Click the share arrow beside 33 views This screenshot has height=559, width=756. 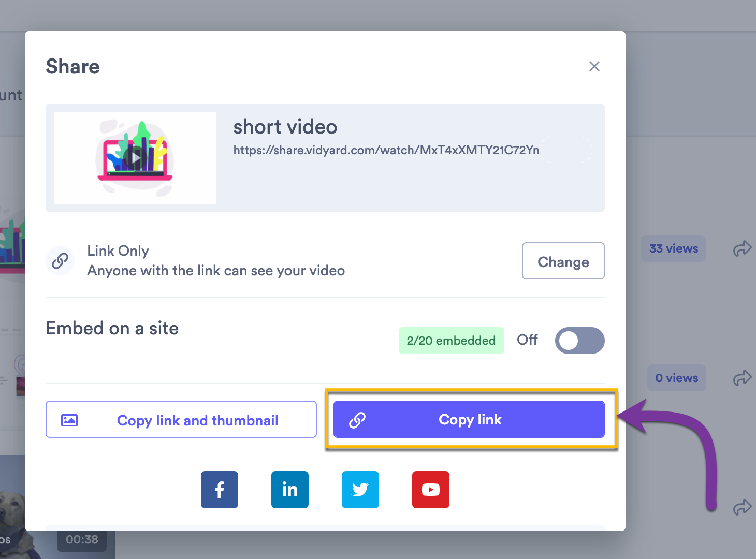click(742, 248)
